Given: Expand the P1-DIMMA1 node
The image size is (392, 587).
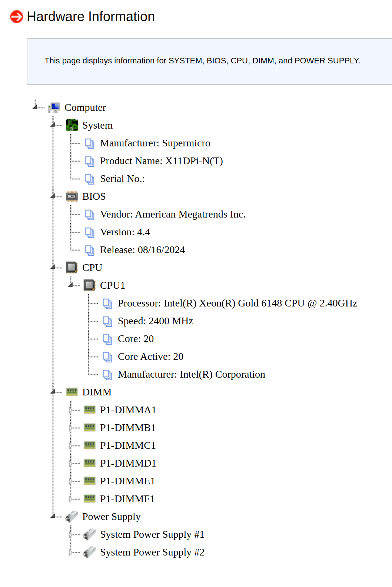Looking at the screenshot, I should (70, 410).
